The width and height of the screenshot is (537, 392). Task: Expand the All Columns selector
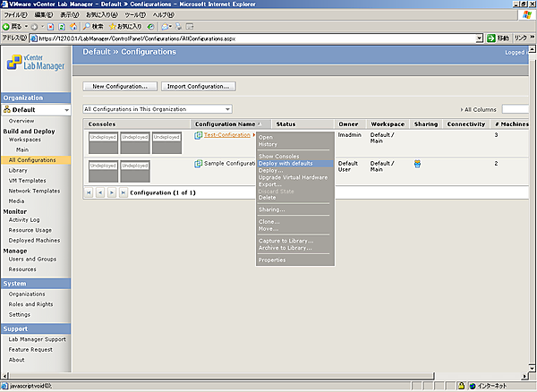point(480,108)
